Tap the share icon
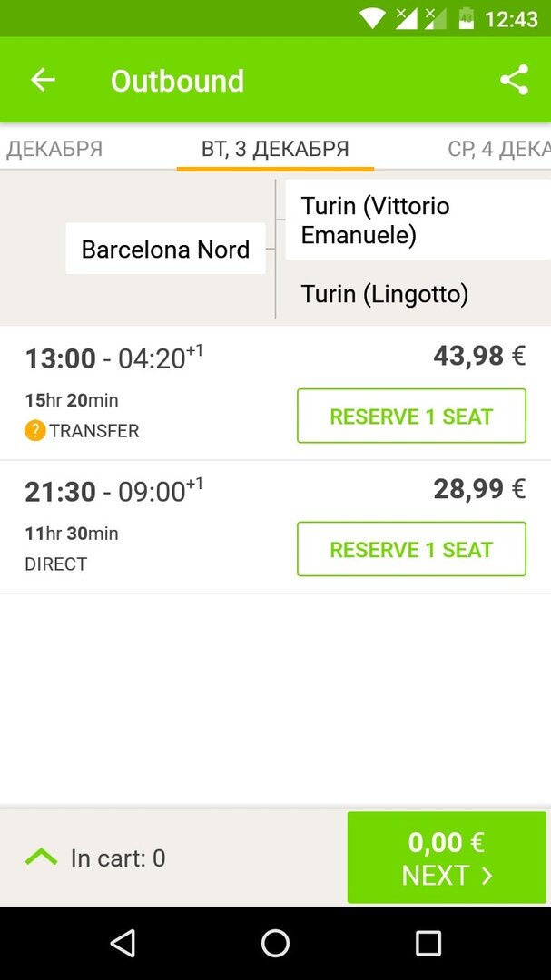 click(x=514, y=80)
